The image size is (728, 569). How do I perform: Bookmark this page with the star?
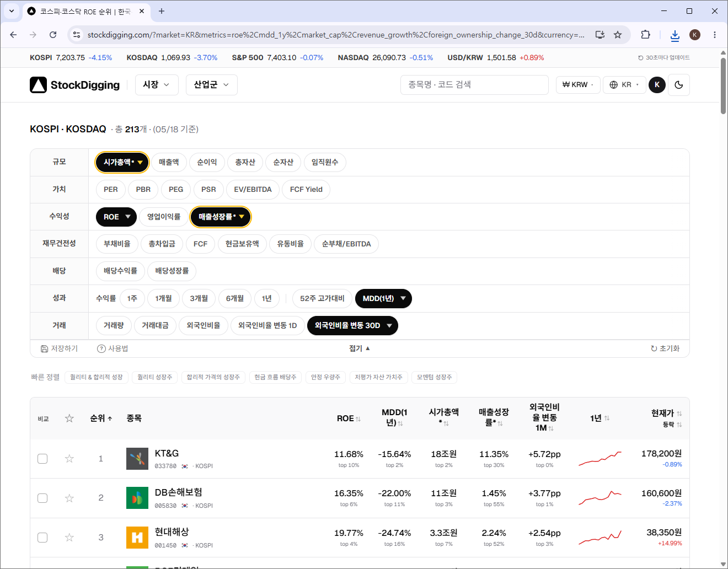[618, 35]
